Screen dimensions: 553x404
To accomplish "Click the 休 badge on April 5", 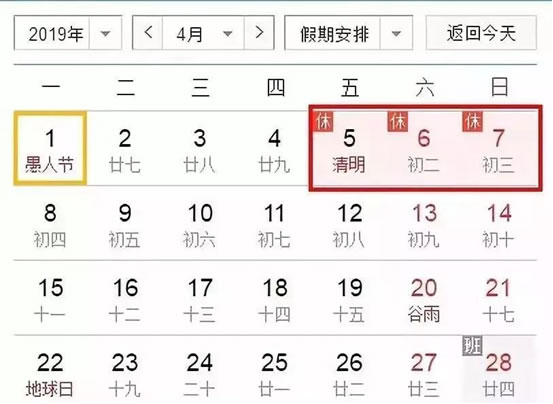I will tap(323, 122).
